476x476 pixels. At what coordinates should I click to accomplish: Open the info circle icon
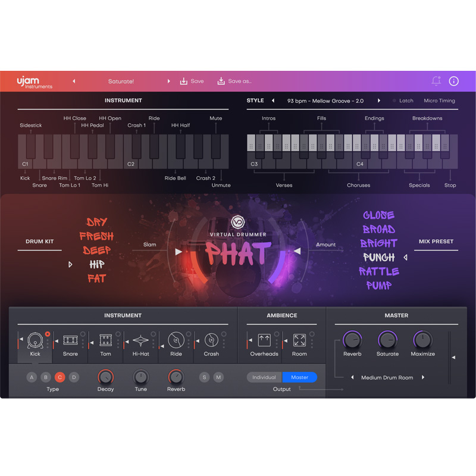click(x=453, y=81)
